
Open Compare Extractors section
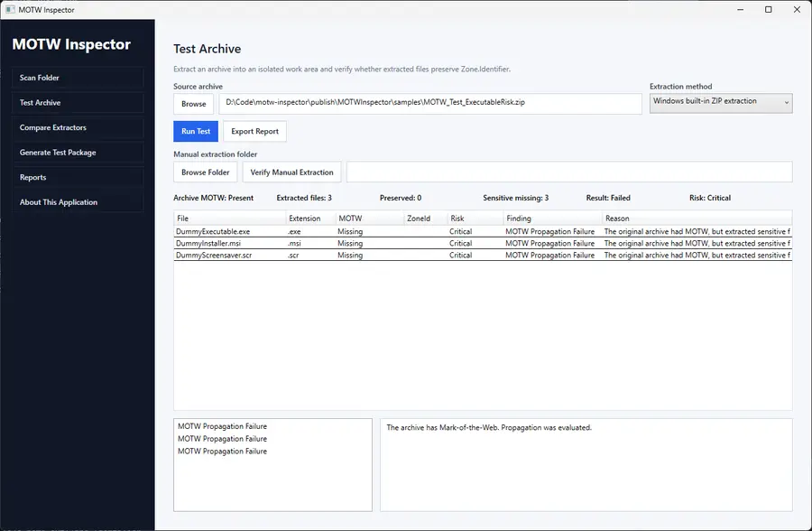tap(78, 127)
